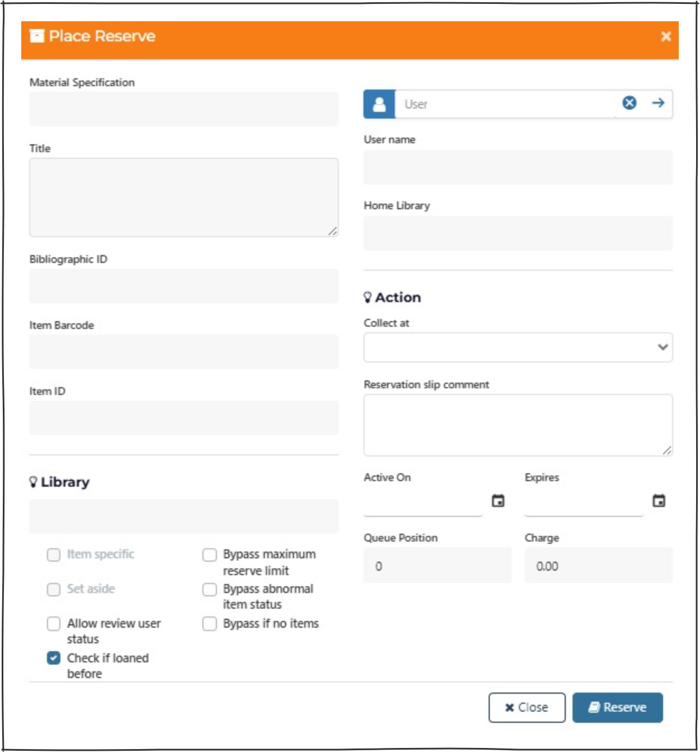Open the Active On calendar picker
Image resolution: width=700 pixels, height=753 pixels.
498,501
